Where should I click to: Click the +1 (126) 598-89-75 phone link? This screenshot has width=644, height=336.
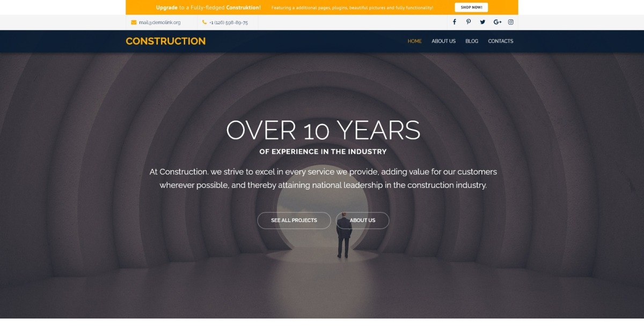229,23
